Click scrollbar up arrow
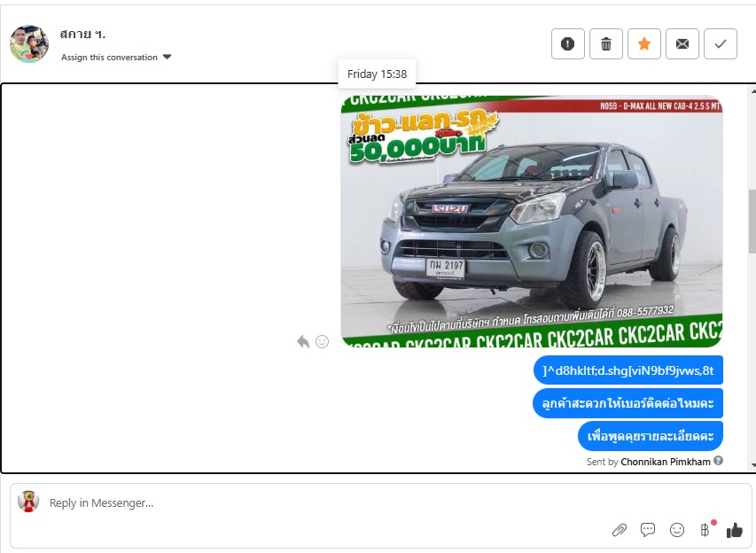The image size is (756, 553). (753, 90)
